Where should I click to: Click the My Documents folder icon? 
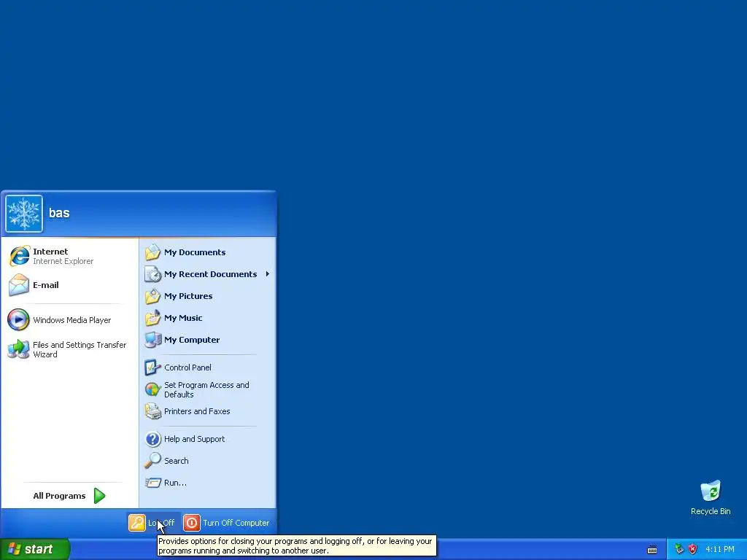153,252
